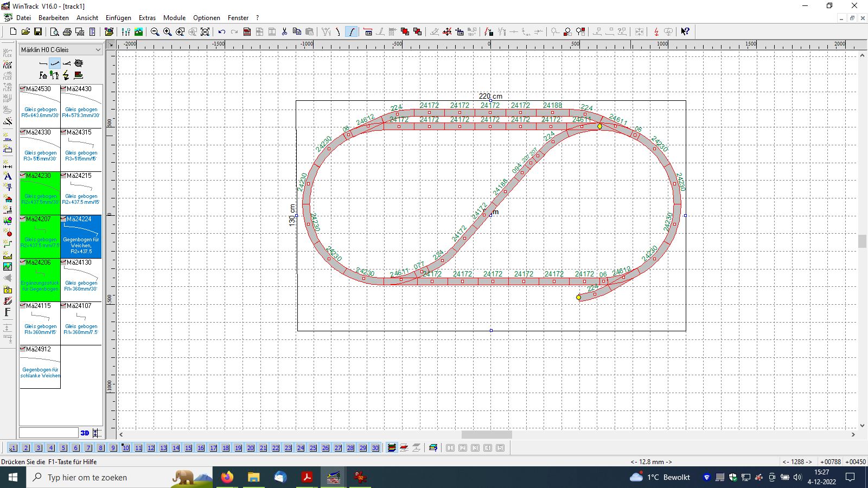Toggle layer 10 button
868x488 pixels.
point(126,448)
